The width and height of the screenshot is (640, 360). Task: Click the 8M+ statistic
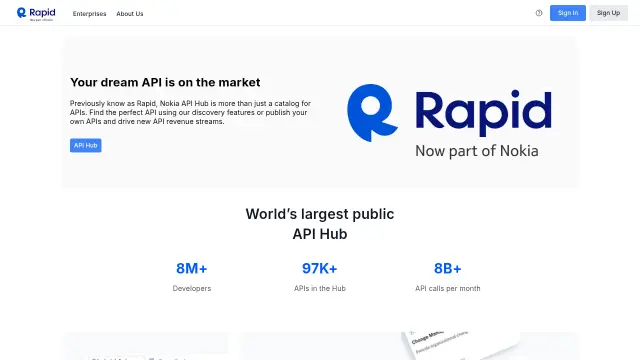(x=191, y=269)
